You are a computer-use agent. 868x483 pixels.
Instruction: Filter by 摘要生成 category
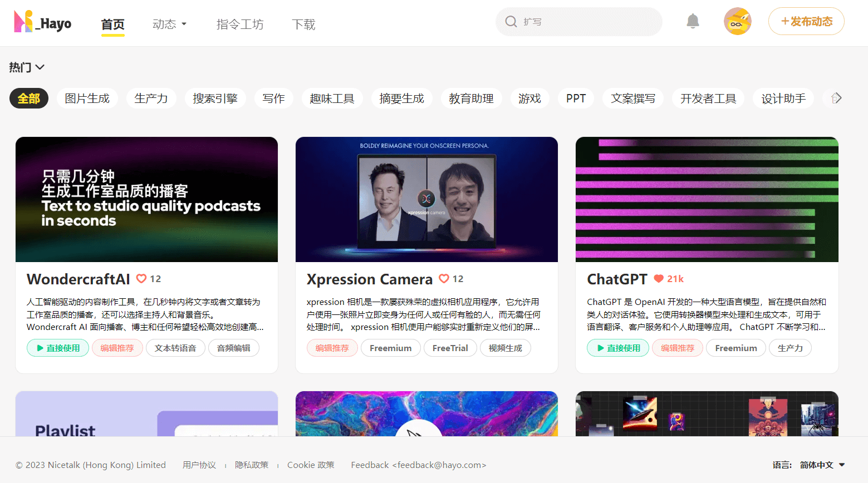(402, 98)
